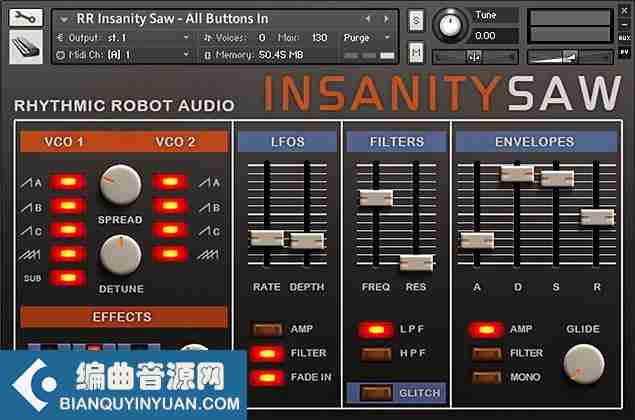Click the LFO RATE fader handle

pyautogui.click(x=267, y=238)
